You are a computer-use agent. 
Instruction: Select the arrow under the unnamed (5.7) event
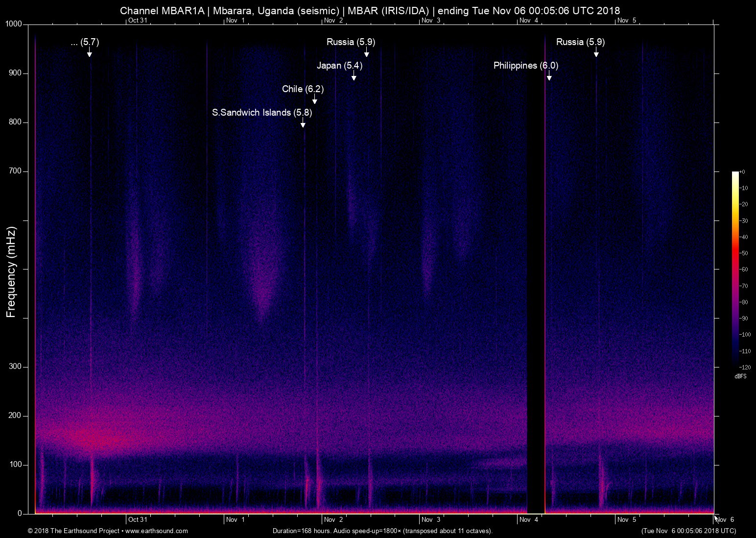point(90,53)
